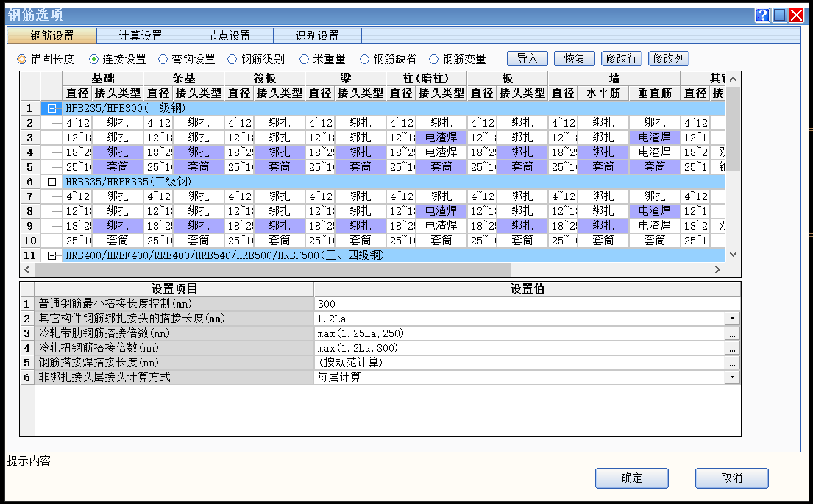Click the max(1.2La,300) value cell
This screenshot has height=504, width=813.
(519, 348)
